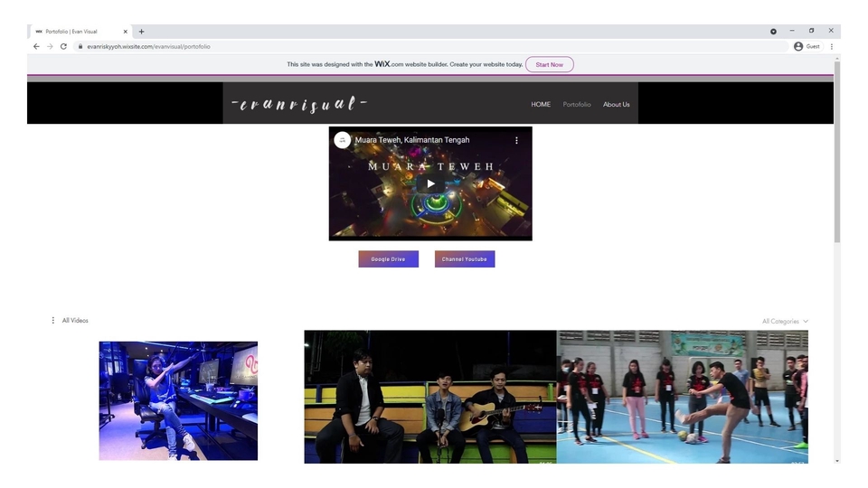Viewport: 868px width, 488px height.
Task: Go back with the browser back arrow
Action: 36,46
